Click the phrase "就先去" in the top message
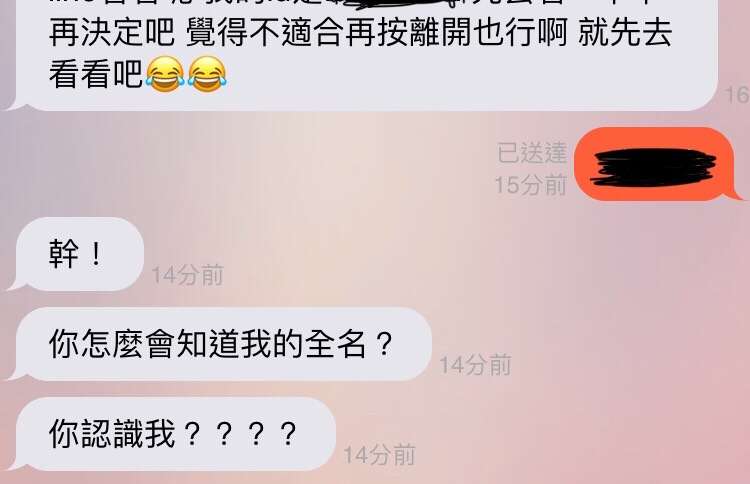Image resolution: width=750 pixels, height=484 pixels. [626, 33]
